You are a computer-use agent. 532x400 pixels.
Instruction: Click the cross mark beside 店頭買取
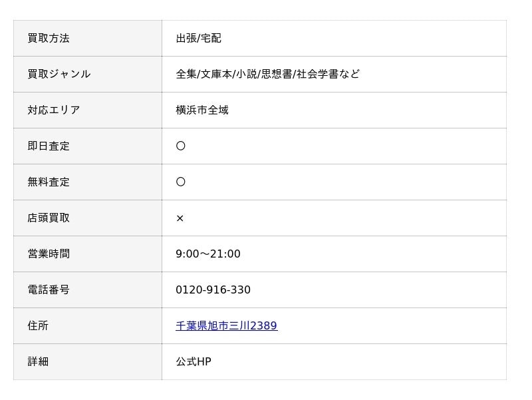[x=180, y=218]
